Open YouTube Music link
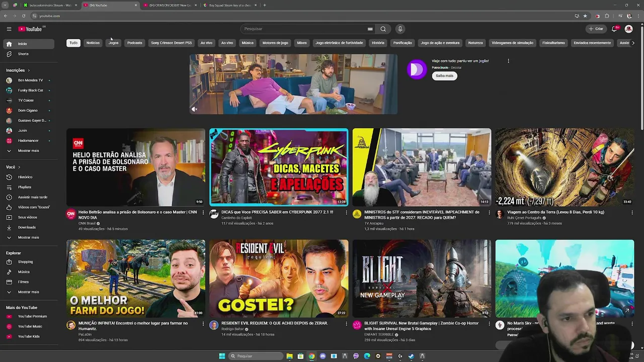The width and height of the screenshot is (644, 362). (x=28, y=326)
